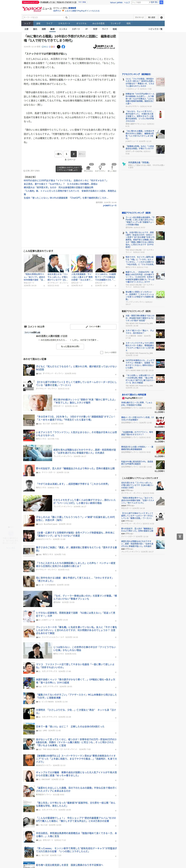Viewport: 186px width, 868px height.
Task: Click the web search input at top right
Action: (140, 2)
